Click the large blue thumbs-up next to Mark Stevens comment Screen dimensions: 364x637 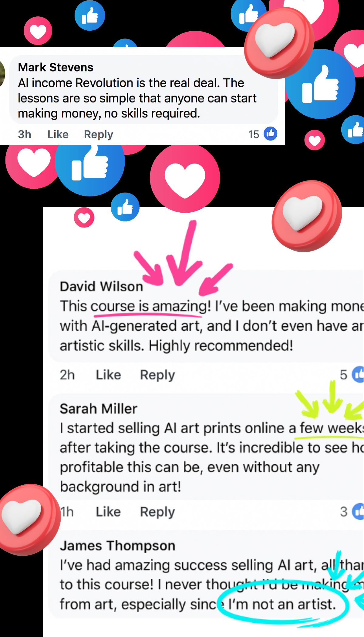pos(320,84)
